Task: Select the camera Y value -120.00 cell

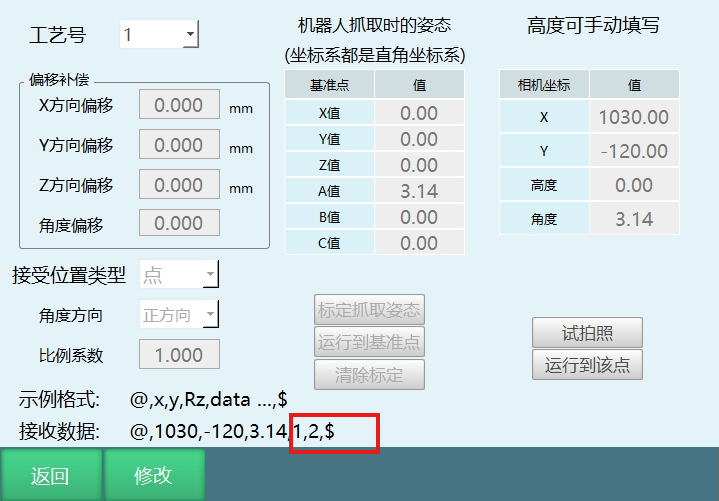Action: click(x=633, y=151)
